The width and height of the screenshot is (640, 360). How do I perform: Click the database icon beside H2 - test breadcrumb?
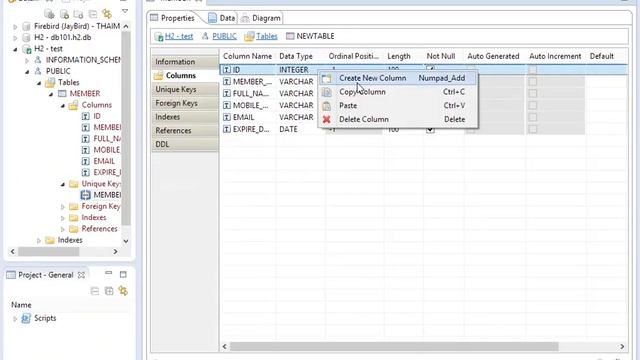pos(159,37)
